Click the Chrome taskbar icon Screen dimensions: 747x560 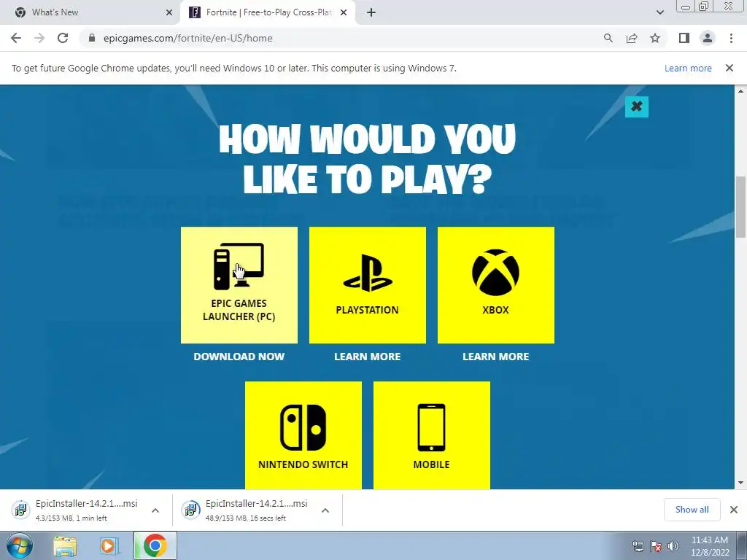[x=155, y=545]
